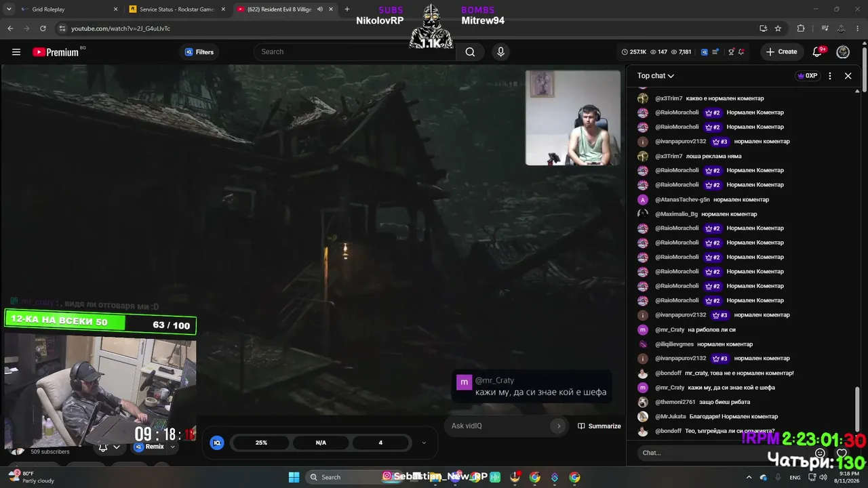Go to YouTube Premium home logo

(x=56, y=52)
